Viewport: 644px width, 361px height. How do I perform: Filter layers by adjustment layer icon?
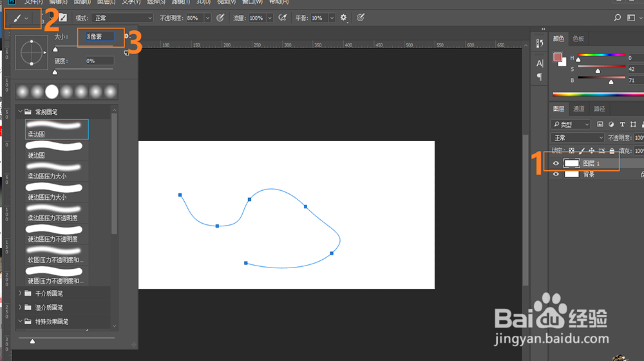click(x=611, y=124)
